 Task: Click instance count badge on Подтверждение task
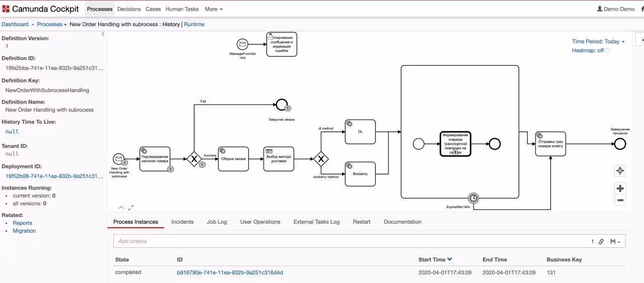(171, 169)
